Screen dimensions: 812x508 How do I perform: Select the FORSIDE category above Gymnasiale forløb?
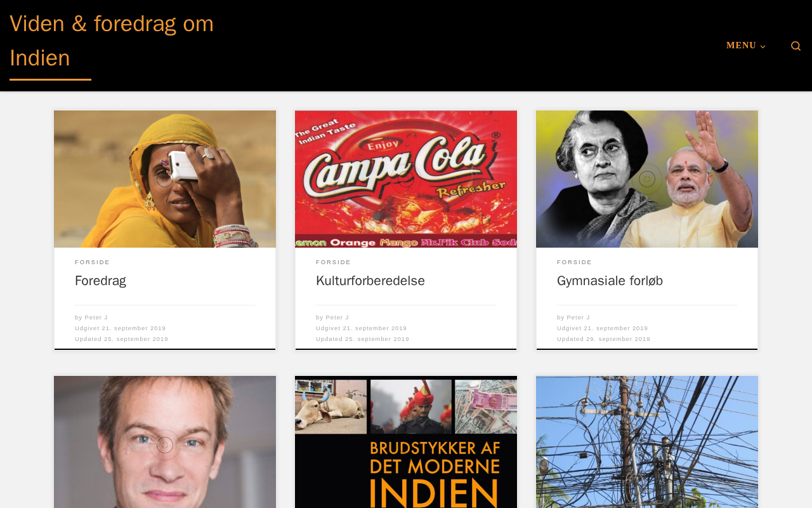tap(575, 262)
